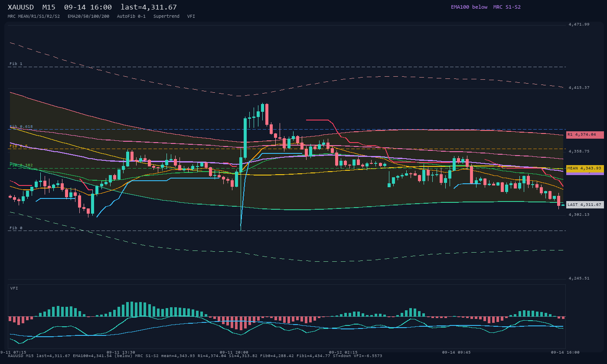The image size is (607, 364).
Task: Click the 4,471.99 price axis label
Action: tap(579, 24)
